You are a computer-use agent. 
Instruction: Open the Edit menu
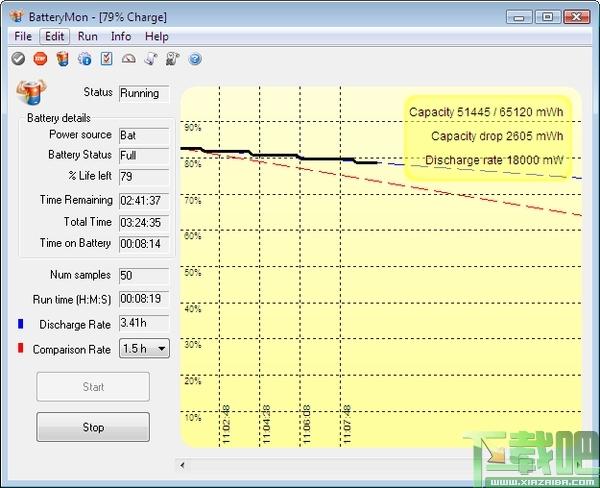pyautogui.click(x=54, y=36)
